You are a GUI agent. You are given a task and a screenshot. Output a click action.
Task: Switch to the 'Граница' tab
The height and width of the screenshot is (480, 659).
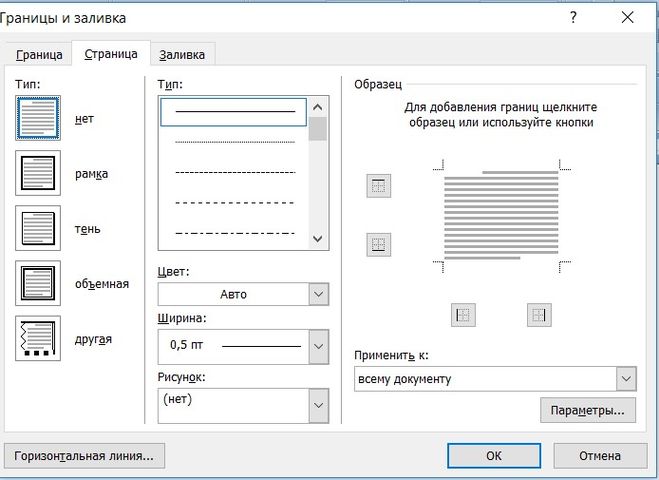[39, 54]
